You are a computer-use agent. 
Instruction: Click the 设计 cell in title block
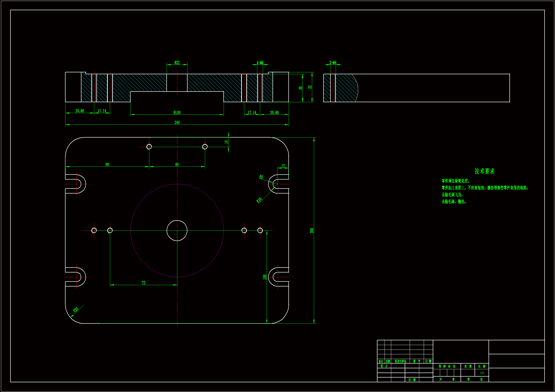384,366
